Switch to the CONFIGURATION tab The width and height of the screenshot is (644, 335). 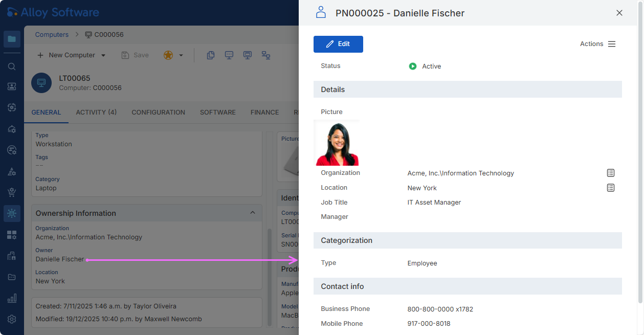click(158, 113)
